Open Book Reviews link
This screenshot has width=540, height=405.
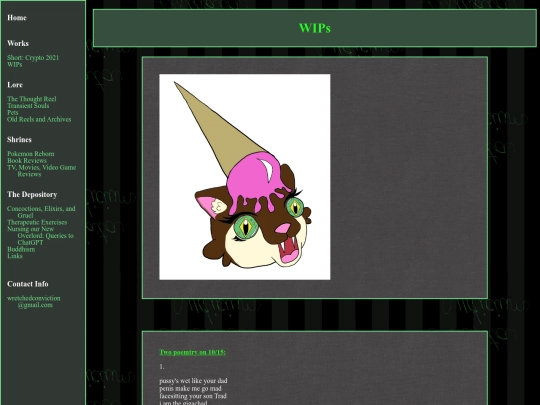[27, 160]
